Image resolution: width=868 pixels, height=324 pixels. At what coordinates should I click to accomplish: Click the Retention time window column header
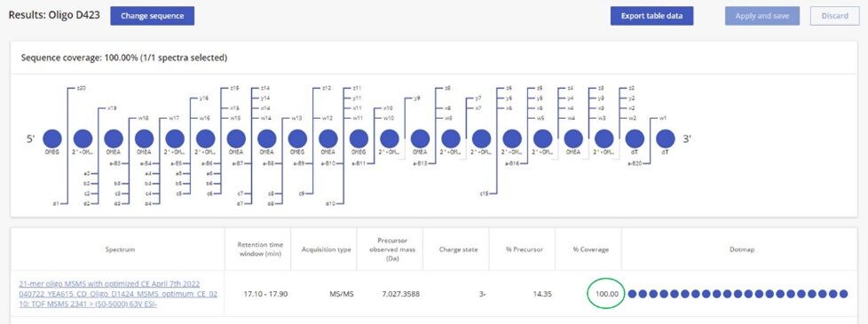(x=260, y=249)
